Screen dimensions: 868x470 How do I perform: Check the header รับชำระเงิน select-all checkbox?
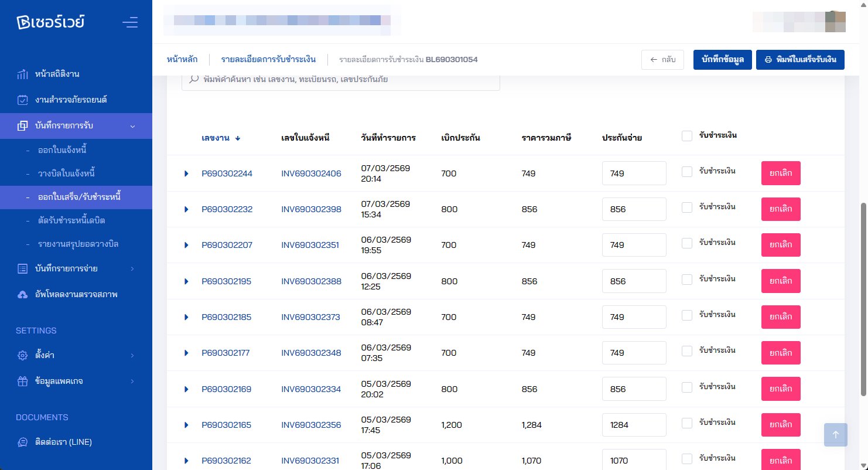[687, 136]
